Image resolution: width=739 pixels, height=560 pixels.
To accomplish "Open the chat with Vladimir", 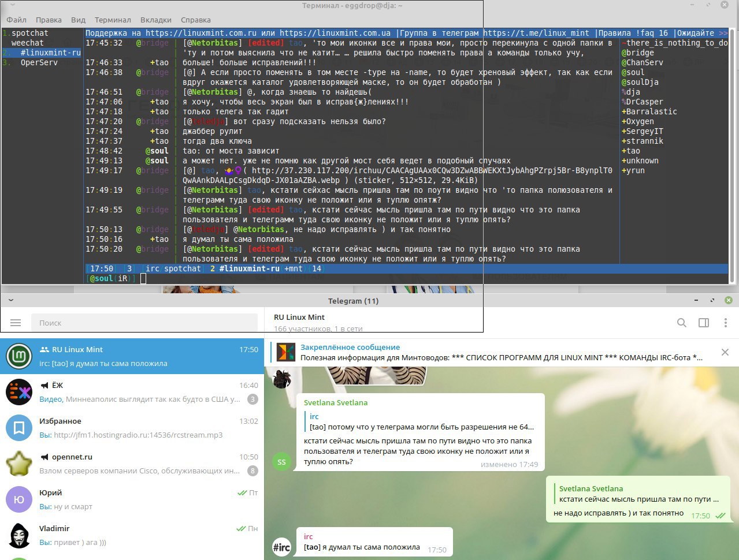I will (132, 535).
